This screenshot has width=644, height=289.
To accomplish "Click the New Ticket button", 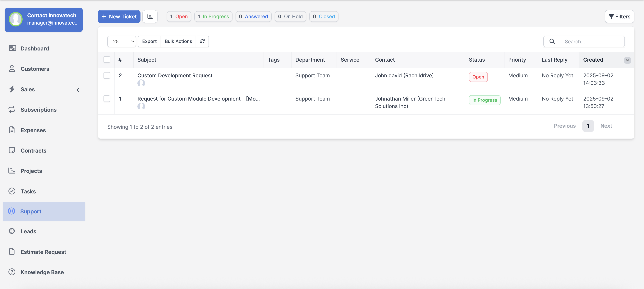I will click(119, 17).
